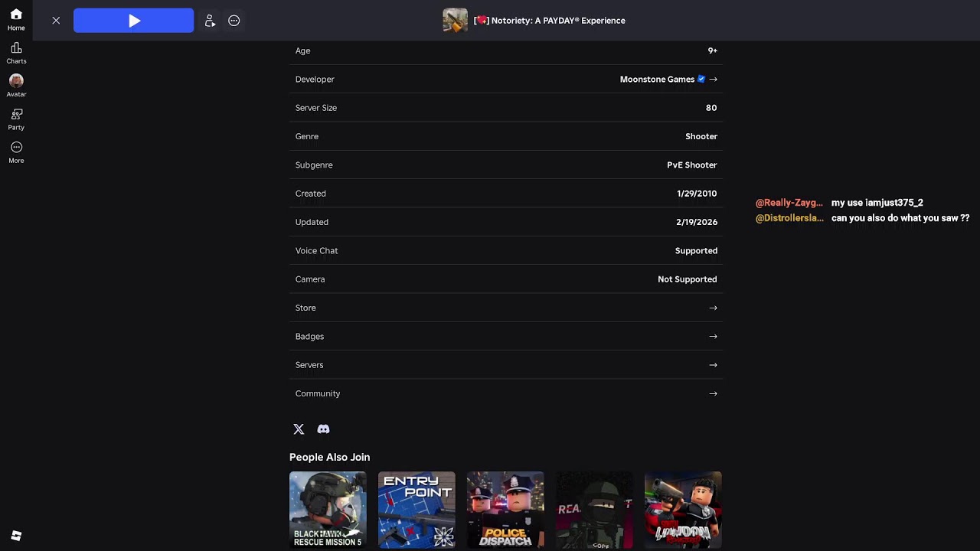Image resolution: width=980 pixels, height=551 pixels.
Task: Click the Camera value Not Supported
Action: click(x=688, y=279)
